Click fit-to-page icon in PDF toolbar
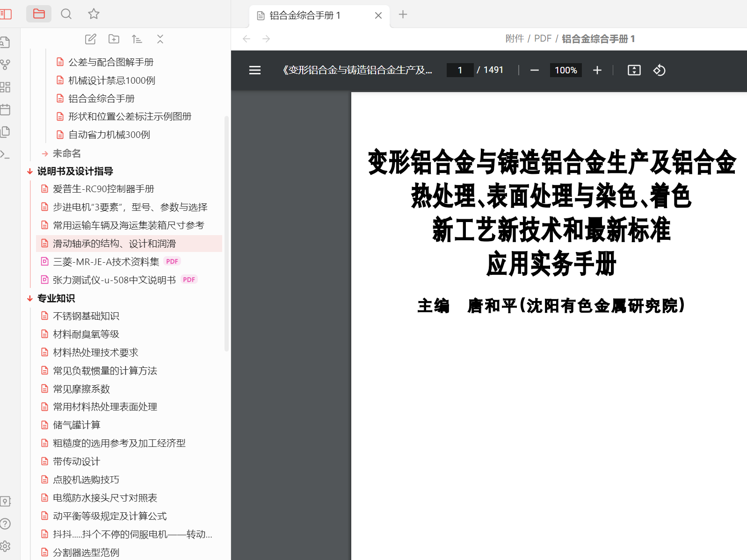Screen dimensions: 747x560 634,70
